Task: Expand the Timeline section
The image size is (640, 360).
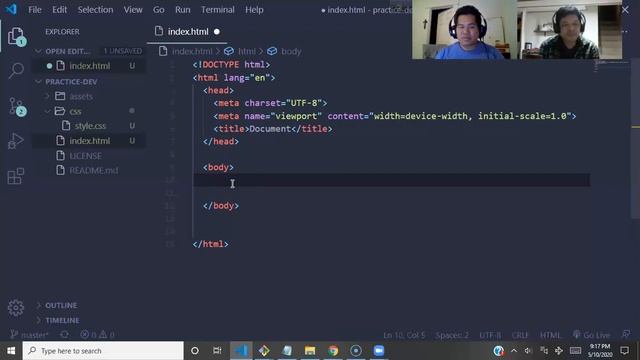Action: (62, 320)
